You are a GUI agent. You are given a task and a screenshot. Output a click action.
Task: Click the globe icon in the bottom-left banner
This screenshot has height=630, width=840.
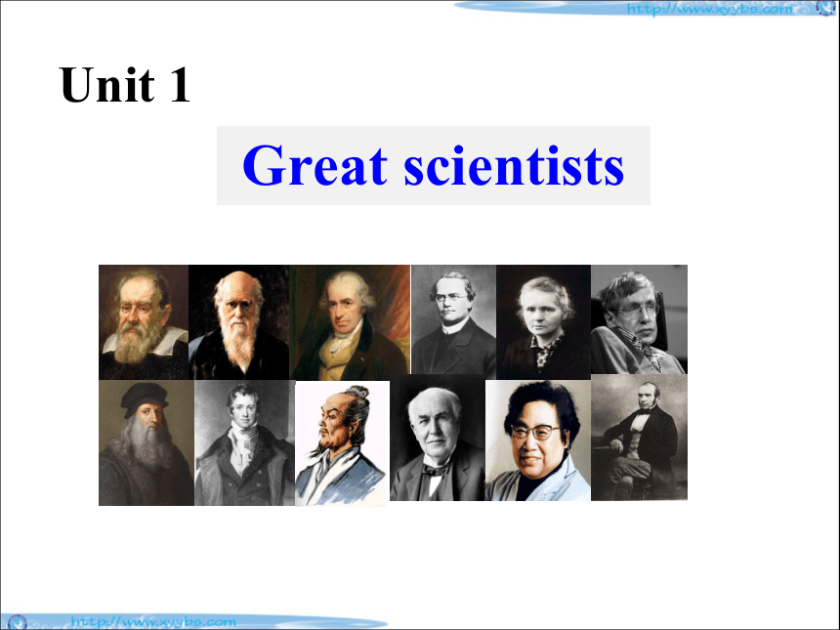click(17, 622)
